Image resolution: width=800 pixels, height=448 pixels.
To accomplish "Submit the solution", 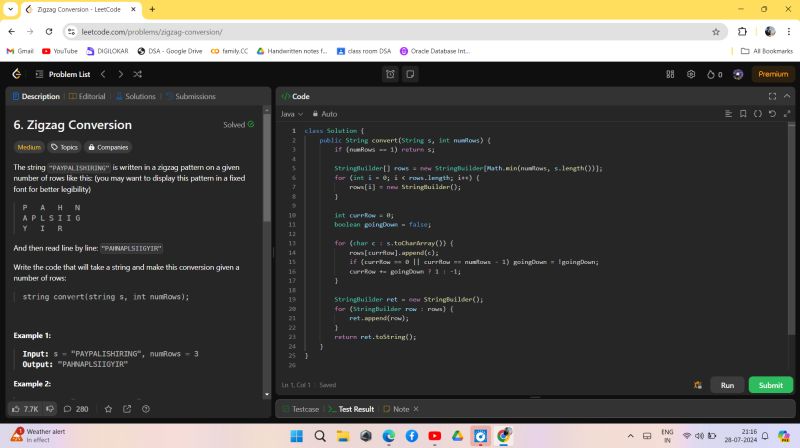I will [770, 385].
